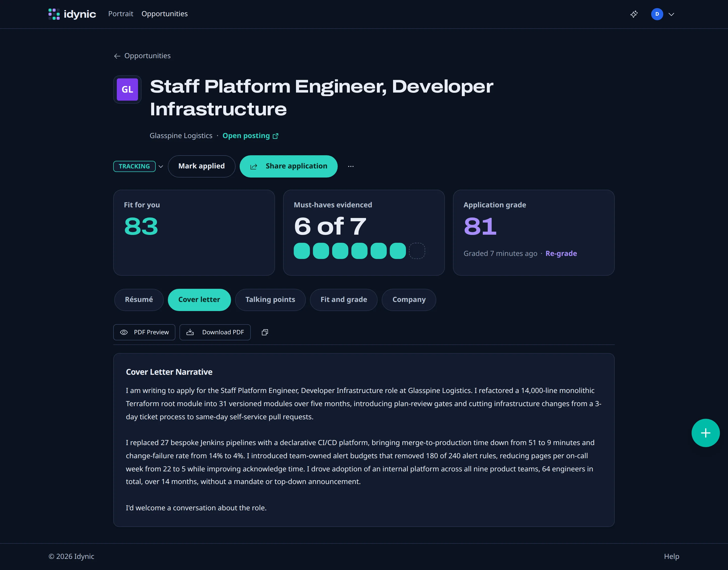This screenshot has height=570, width=728.
Task: Open the job posting link
Action: [250, 136]
